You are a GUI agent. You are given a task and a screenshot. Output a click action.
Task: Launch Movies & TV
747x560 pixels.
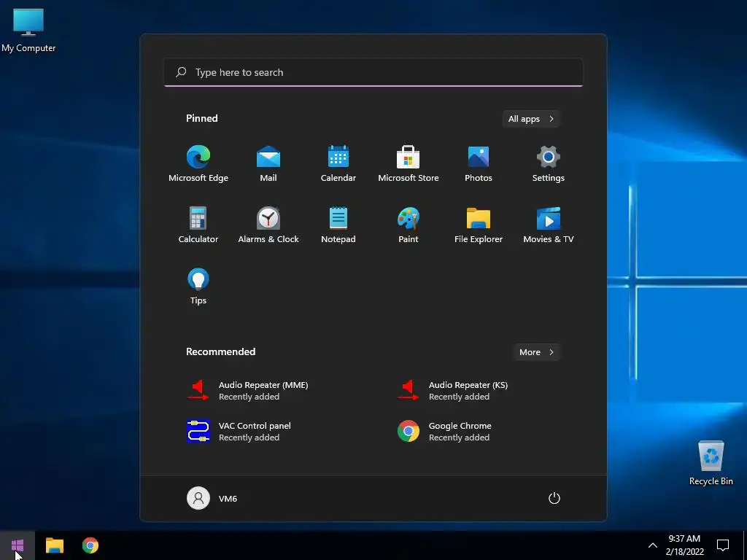click(x=549, y=225)
